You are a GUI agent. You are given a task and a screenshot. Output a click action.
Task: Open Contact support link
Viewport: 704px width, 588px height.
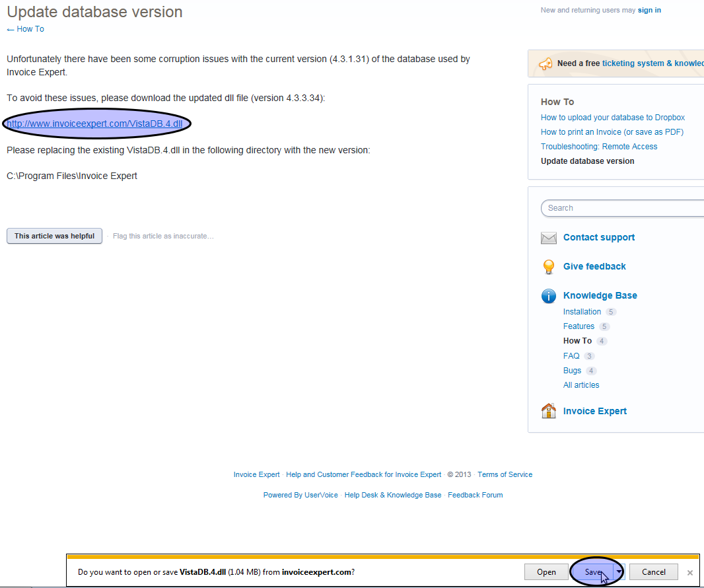click(599, 237)
